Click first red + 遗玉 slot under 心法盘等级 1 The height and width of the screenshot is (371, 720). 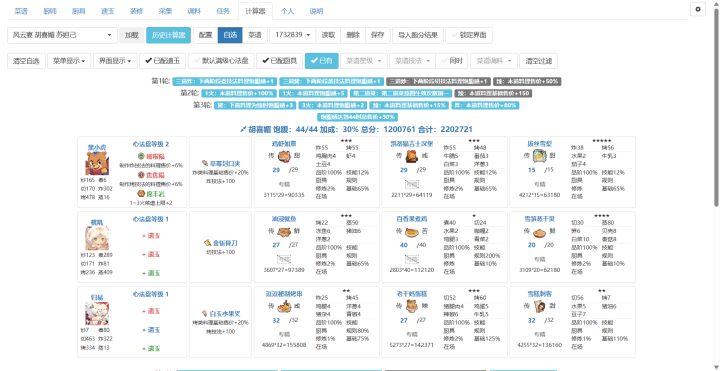tap(151, 236)
